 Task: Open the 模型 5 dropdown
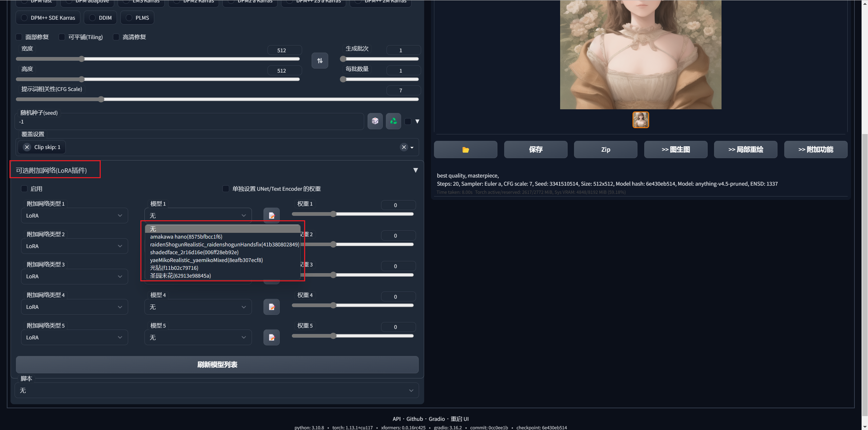198,337
